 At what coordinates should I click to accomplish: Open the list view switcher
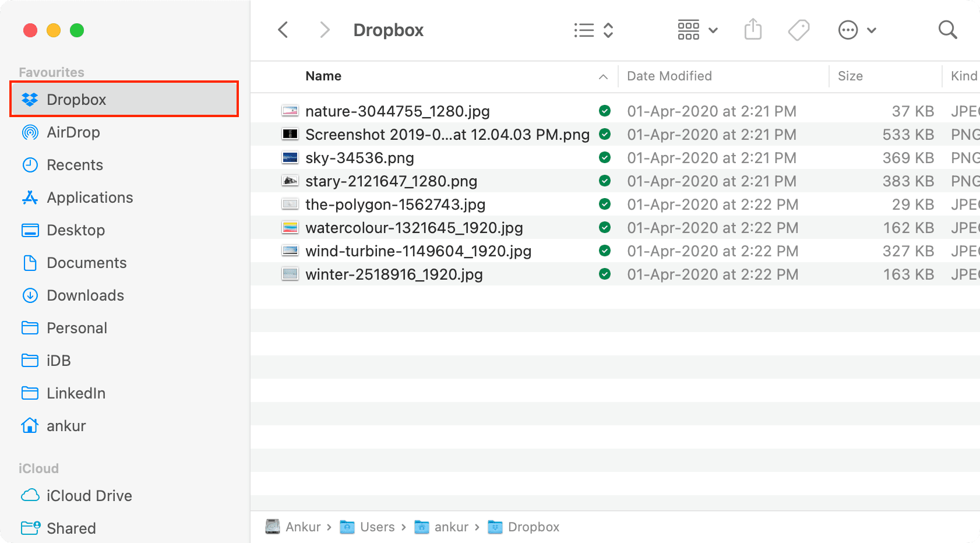(x=594, y=30)
